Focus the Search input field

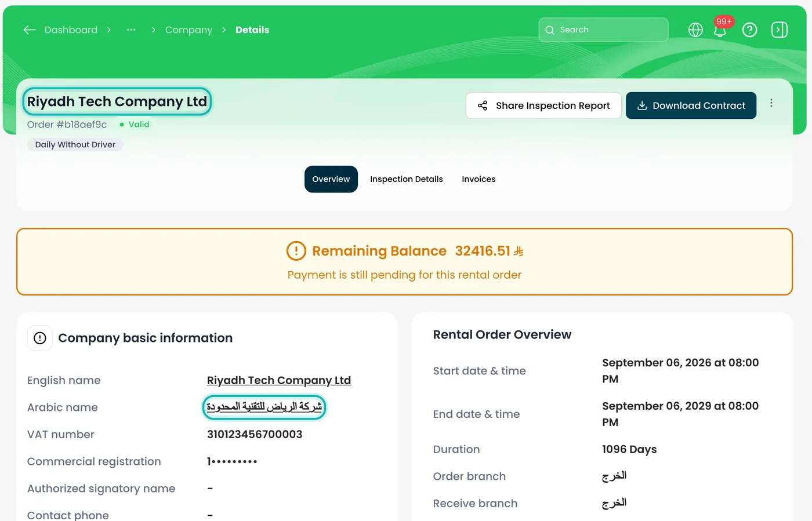[603, 30]
